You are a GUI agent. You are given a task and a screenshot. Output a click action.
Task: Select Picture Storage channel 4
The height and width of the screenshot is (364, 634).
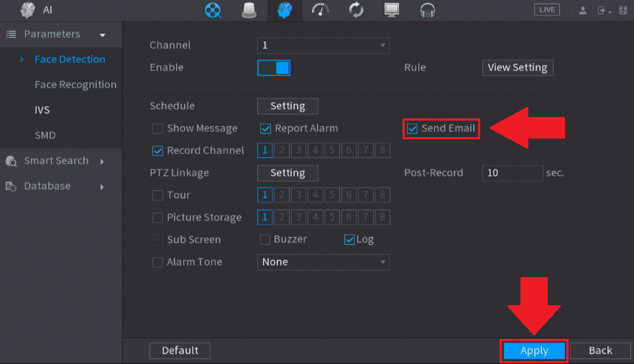316,218
